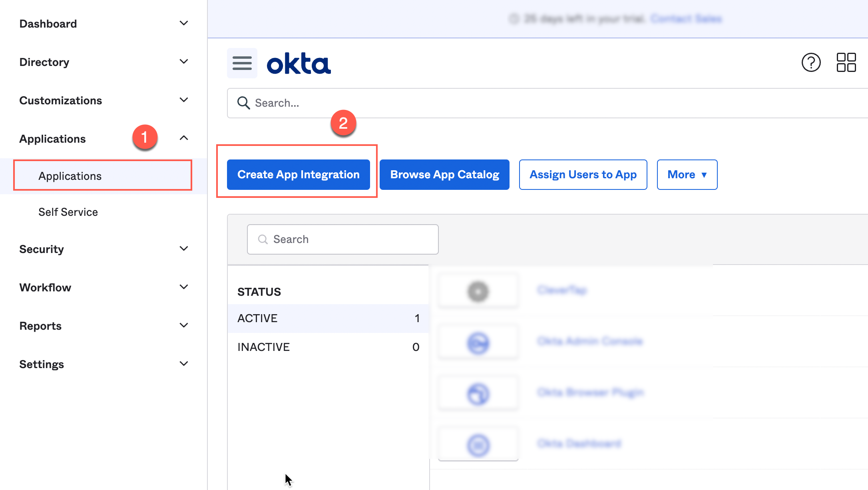Image resolution: width=868 pixels, height=490 pixels.
Task: Click Browse App Catalog button
Action: (x=444, y=175)
